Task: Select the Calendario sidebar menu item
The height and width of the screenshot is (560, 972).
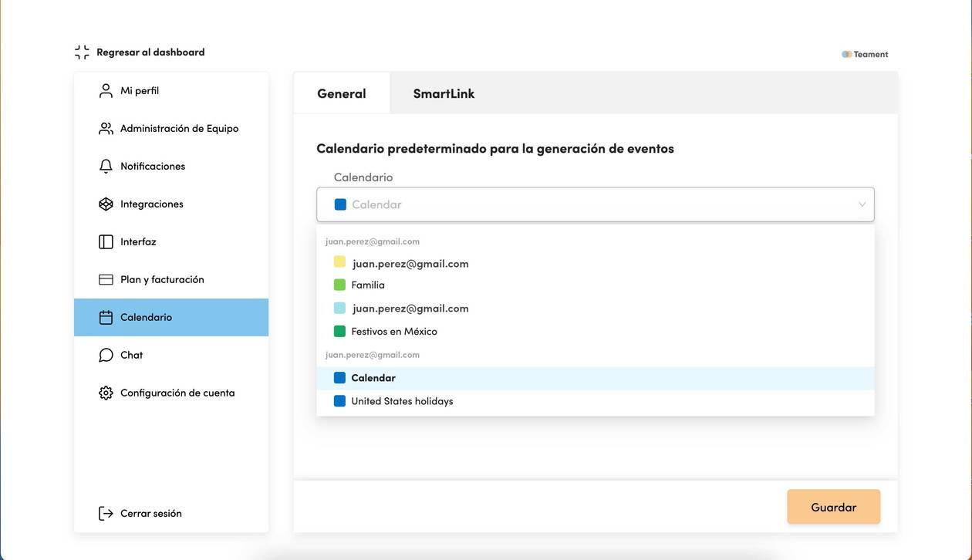Action: [171, 317]
